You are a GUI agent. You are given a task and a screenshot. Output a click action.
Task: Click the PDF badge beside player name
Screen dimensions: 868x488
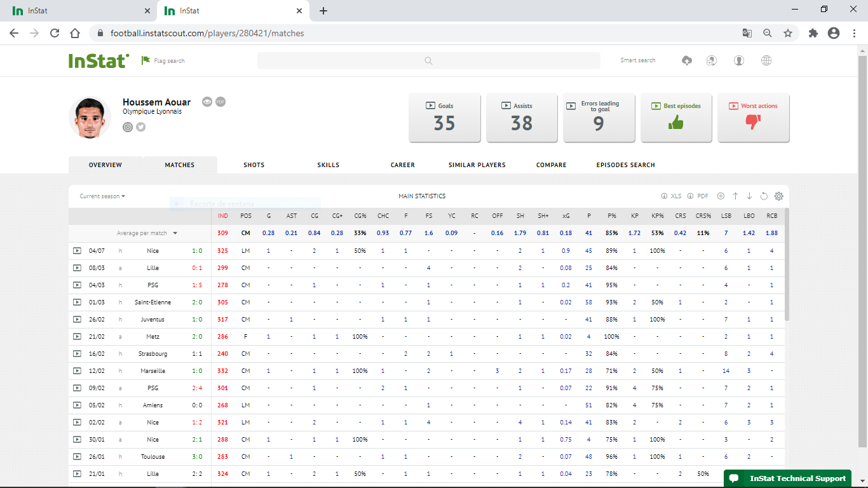(220, 102)
